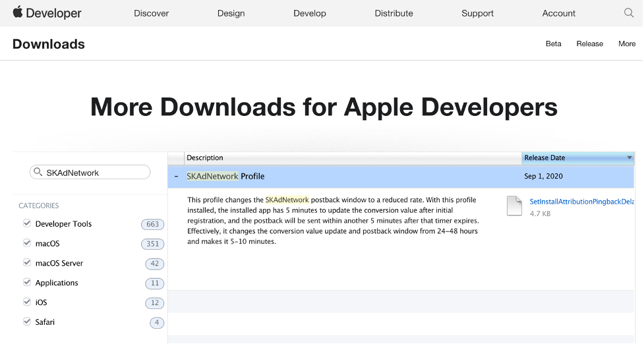The width and height of the screenshot is (644, 344).
Task: Uncheck the Safari category checkbox
Action: click(27, 322)
